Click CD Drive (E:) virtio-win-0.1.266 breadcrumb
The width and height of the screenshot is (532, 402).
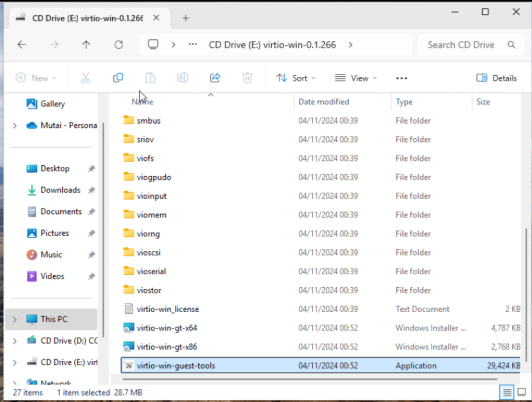coord(272,45)
